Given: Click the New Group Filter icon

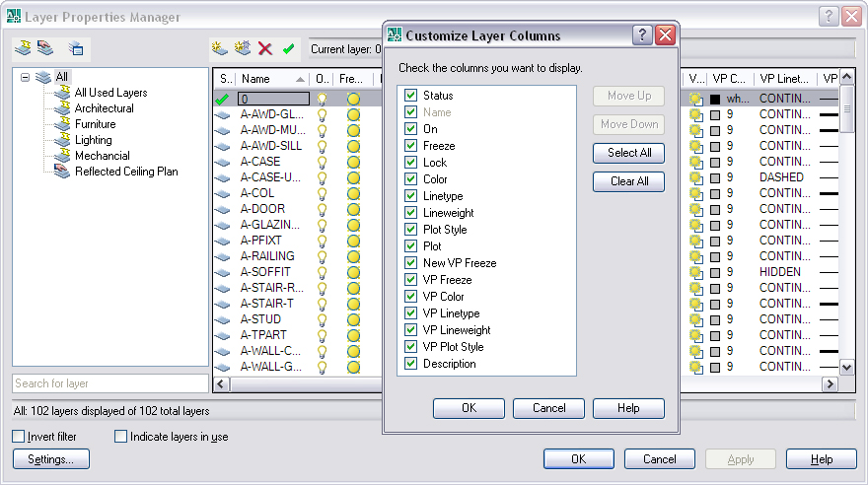Looking at the screenshot, I should pyautogui.click(x=45, y=47).
